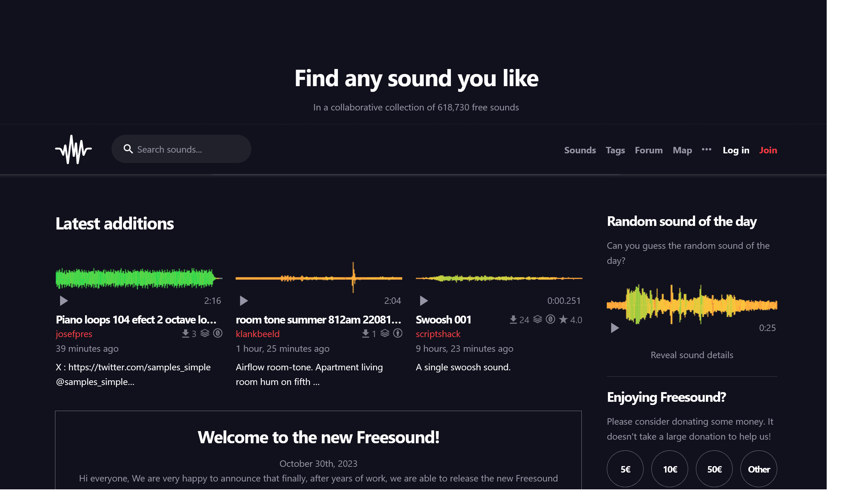Donate 5€ to Freesound
This screenshot has height=504, width=851.
(x=625, y=469)
